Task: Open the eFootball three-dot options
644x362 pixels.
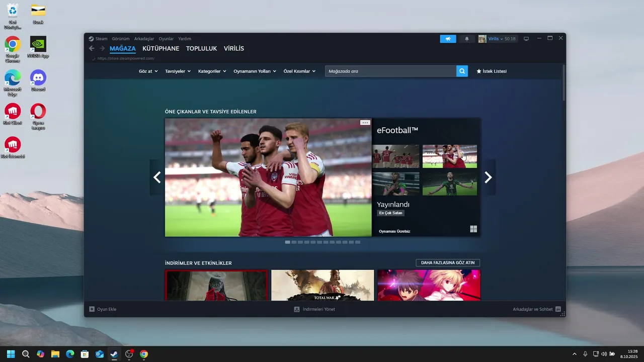Action: point(365,123)
